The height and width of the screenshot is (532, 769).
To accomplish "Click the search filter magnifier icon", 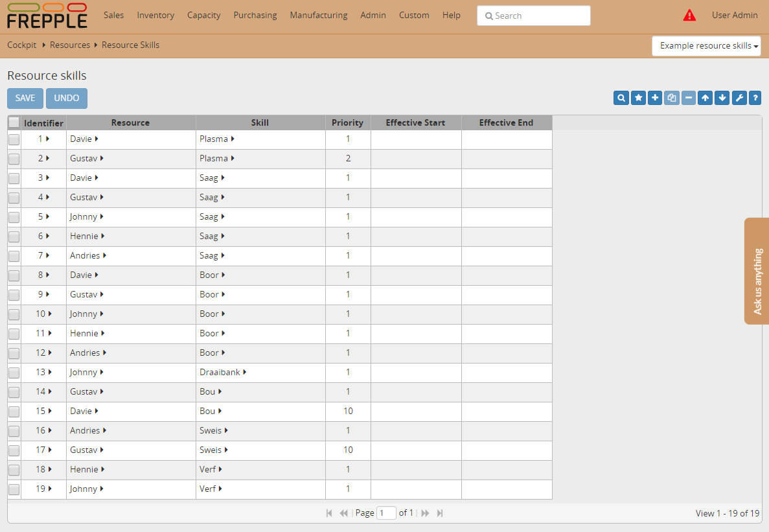I will 621,98.
